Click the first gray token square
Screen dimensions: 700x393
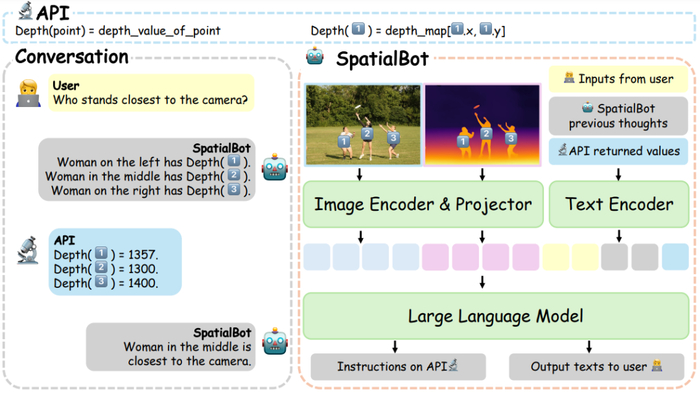tap(615, 257)
